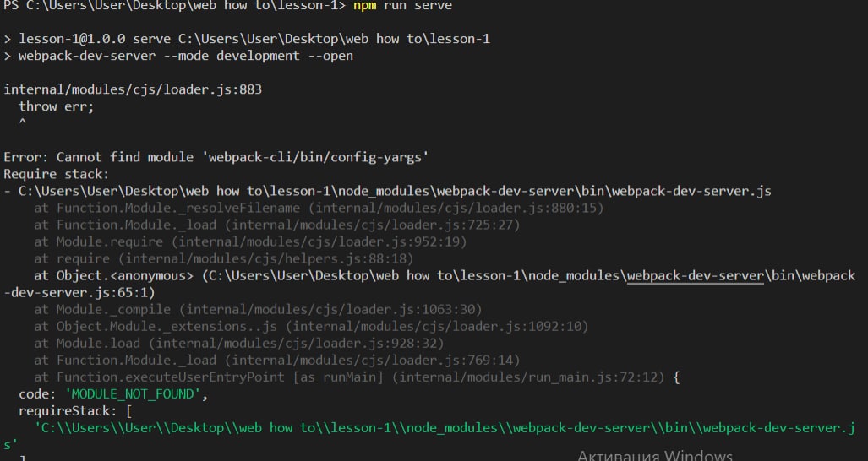Click the PS prompt path text
The image size is (868, 461).
[174, 6]
